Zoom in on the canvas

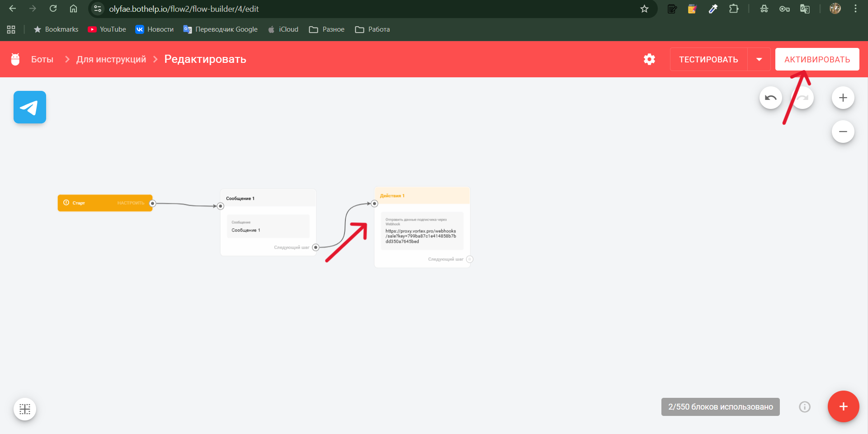click(x=843, y=98)
